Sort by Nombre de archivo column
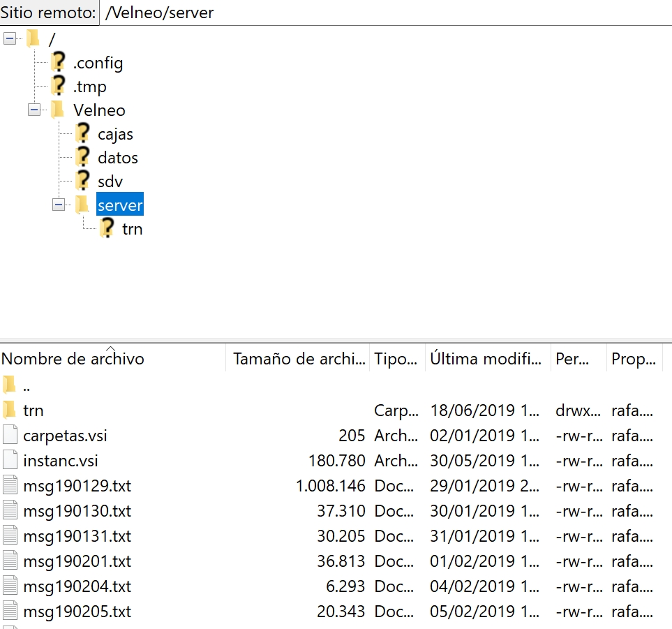 click(x=73, y=359)
